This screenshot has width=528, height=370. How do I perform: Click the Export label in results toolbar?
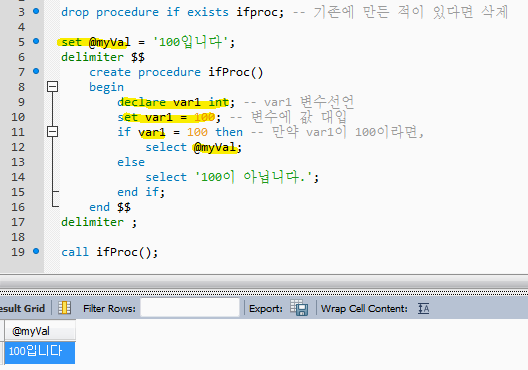pyautogui.click(x=266, y=308)
